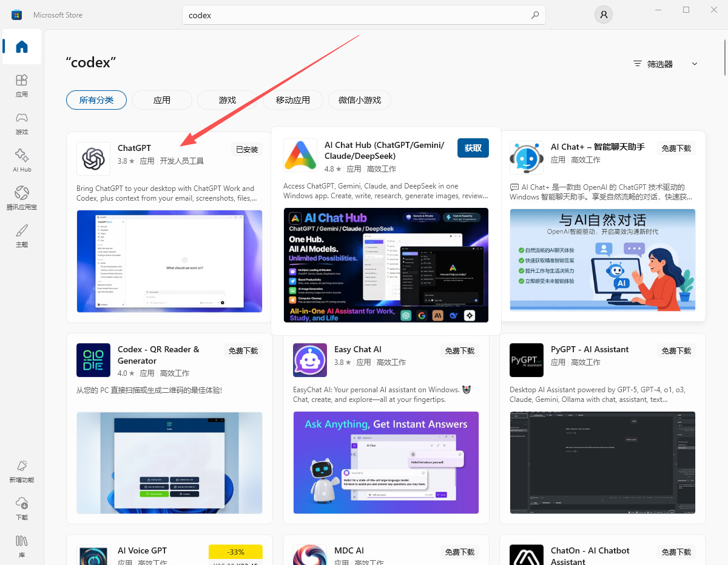This screenshot has width=728, height=565.
Task: Click the AI Chat Hub app title text
Action: pyautogui.click(x=384, y=150)
